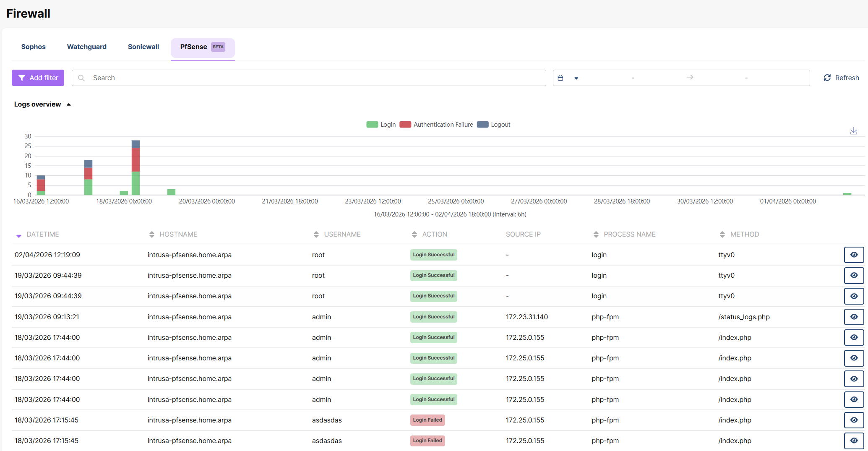Toggle Logout series in chart legend
Viewport: 868px width, 451px height.
pyautogui.click(x=494, y=125)
